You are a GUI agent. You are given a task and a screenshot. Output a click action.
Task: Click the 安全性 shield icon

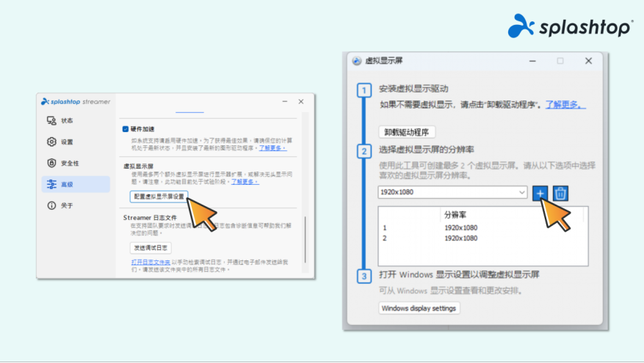coord(51,164)
